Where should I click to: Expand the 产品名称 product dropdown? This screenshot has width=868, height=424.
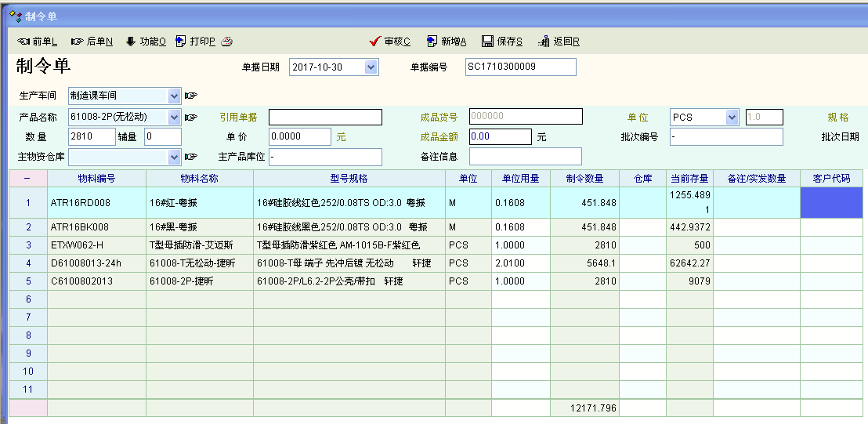pos(174,118)
